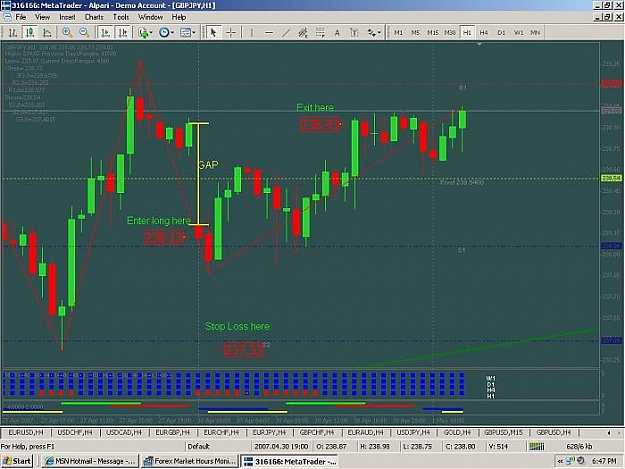
Task: Open the Window menu
Action: [150, 17]
